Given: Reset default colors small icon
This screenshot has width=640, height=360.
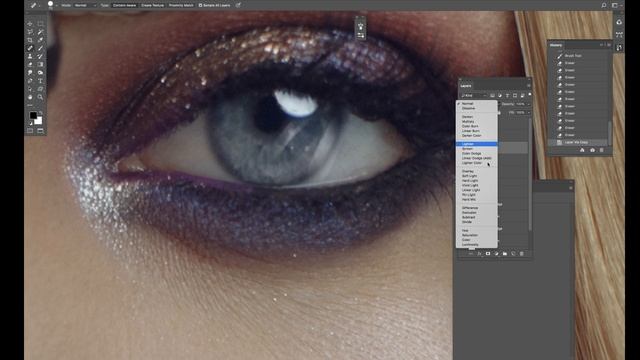Looking at the screenshot, I should coord(31,124).
